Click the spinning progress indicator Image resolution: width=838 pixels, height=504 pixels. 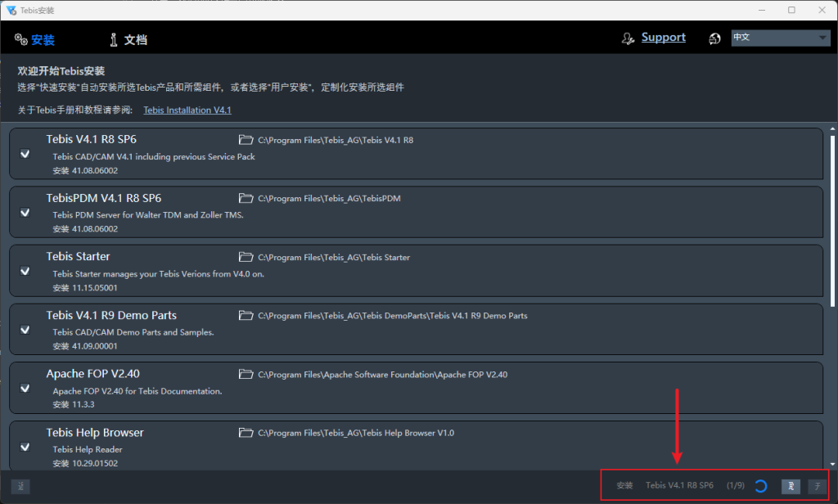coord(761,486)
